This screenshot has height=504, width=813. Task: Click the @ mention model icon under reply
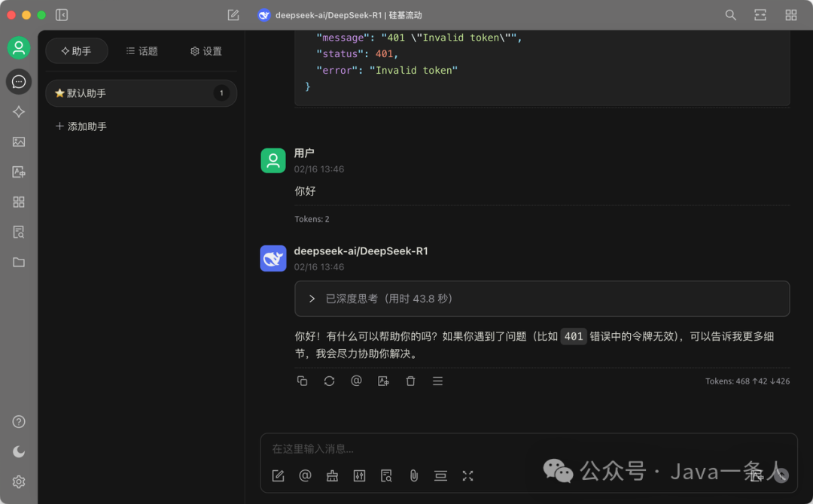[356, 381]
